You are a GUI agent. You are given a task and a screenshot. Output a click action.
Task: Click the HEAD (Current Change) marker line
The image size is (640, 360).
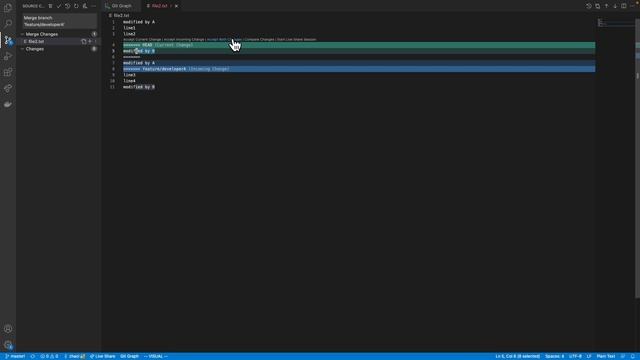click(359, 45)
